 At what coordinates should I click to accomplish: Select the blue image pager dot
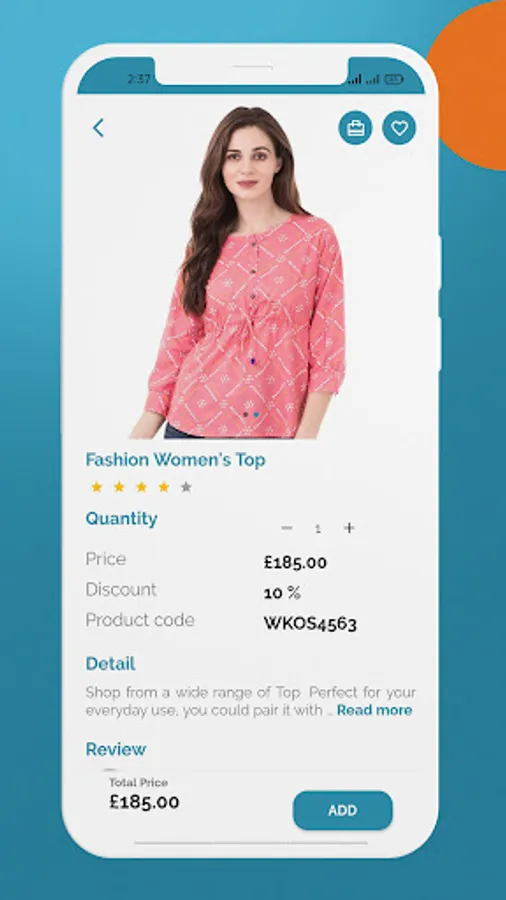point(256,414)
